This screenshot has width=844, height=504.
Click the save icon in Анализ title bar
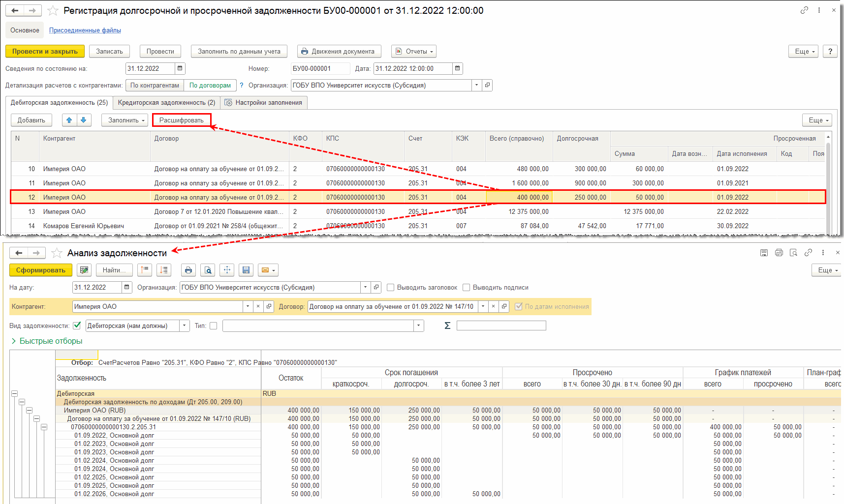(x=764, y=253)
